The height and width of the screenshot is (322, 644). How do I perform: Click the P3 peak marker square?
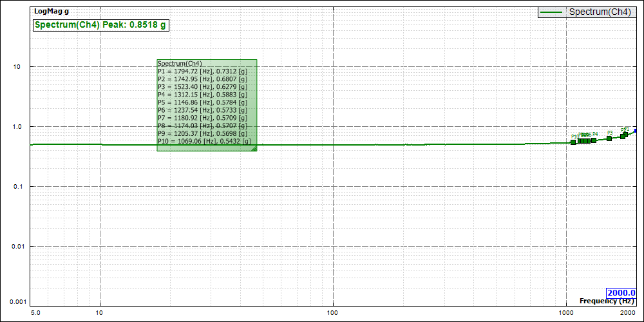(609, 138)
